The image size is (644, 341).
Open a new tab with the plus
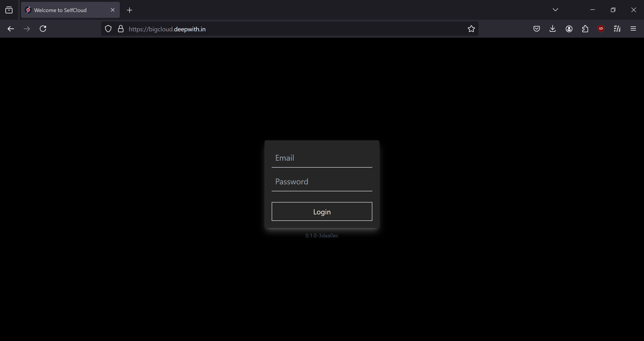pos(129,10)
